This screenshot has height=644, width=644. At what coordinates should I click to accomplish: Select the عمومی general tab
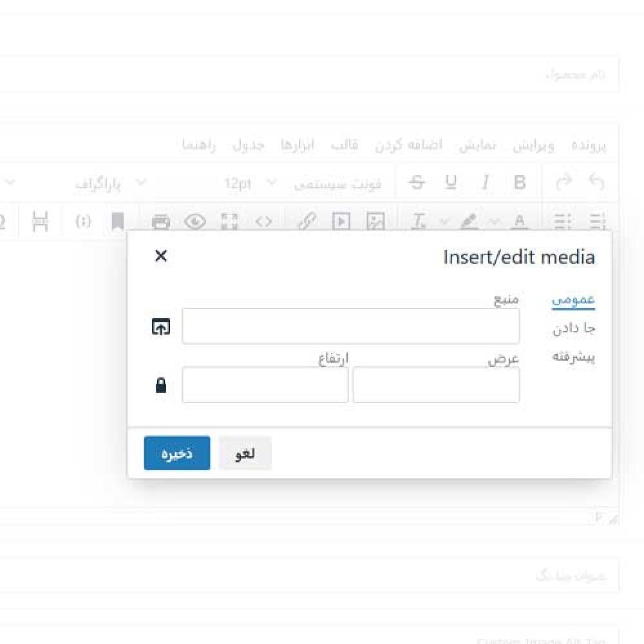coord(573,300)
